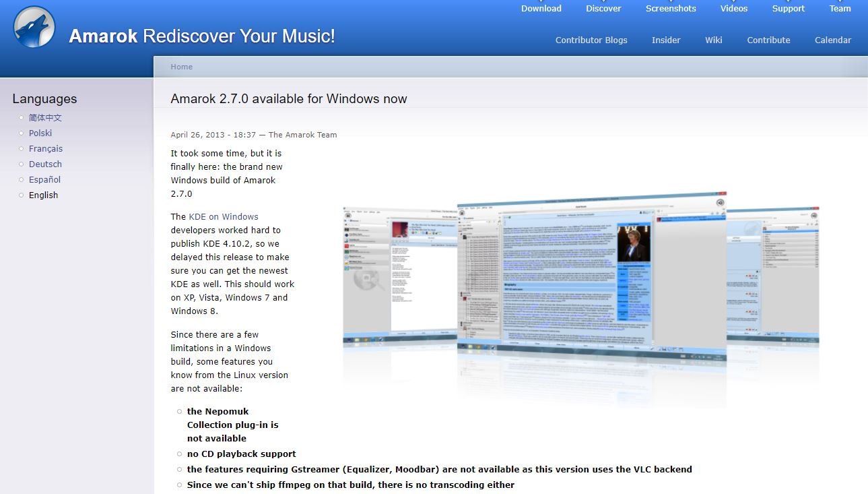Viewport: 868px width, 494px height.
Task: Open the Calendar page
Action: tap(833, 40)
